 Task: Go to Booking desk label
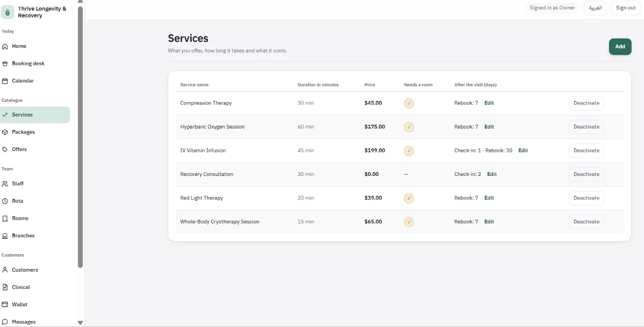[x=28, y=64]
